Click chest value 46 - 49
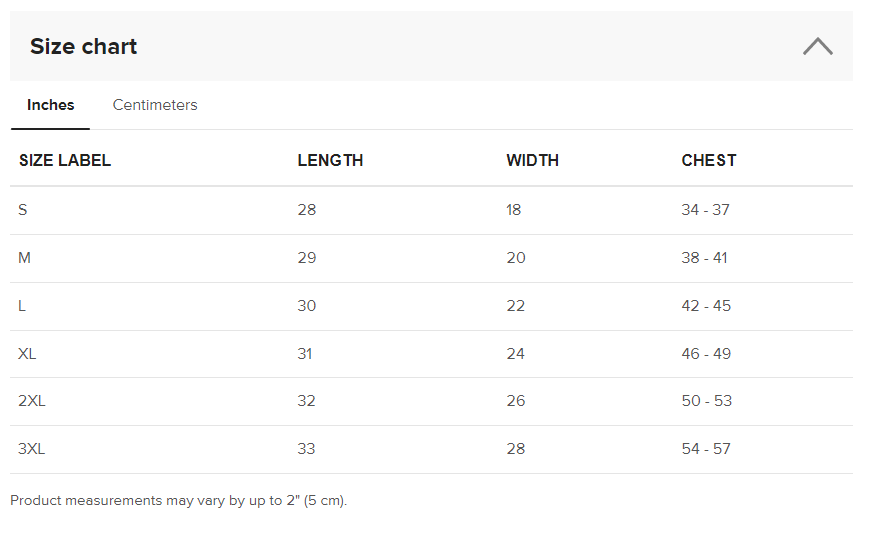 pos(706,354)
